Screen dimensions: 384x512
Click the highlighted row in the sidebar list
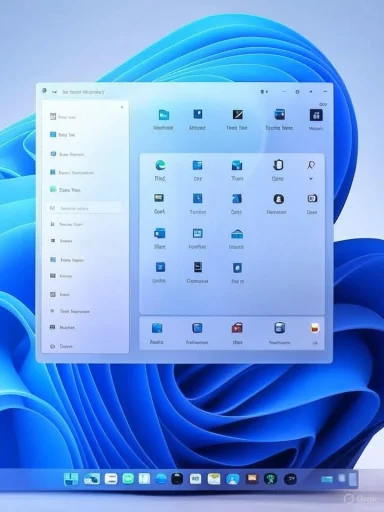coord(85,208)
